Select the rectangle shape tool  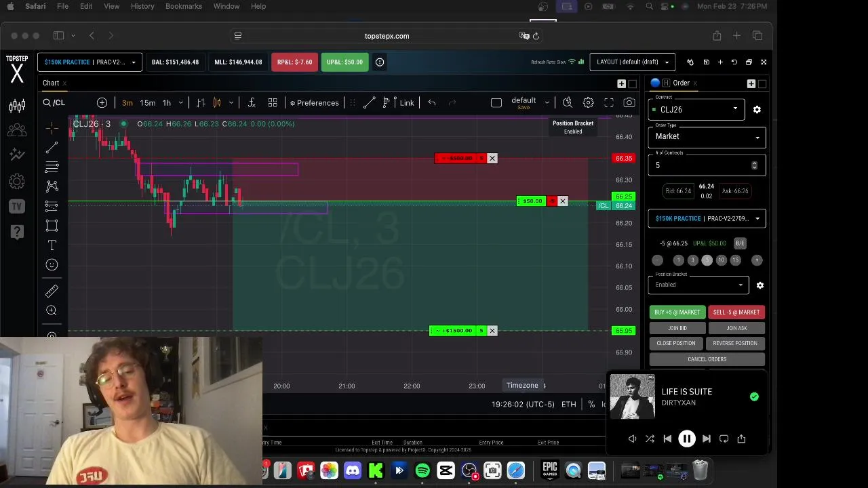click(x=52, y=226)
